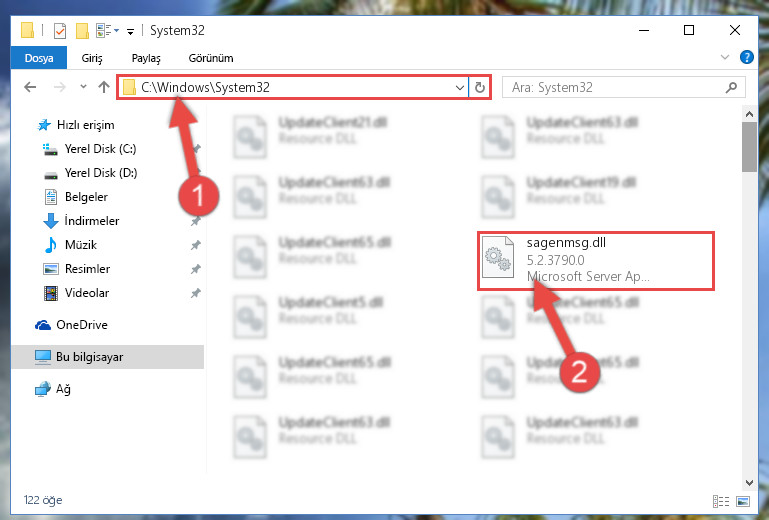Select Yerel Disk (C:) in sidebar

coord(101,149)
